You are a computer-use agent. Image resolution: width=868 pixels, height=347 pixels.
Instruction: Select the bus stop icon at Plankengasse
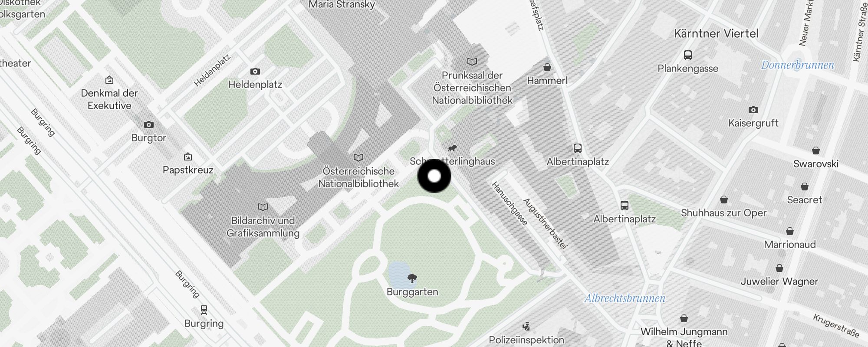coord(688,55)
